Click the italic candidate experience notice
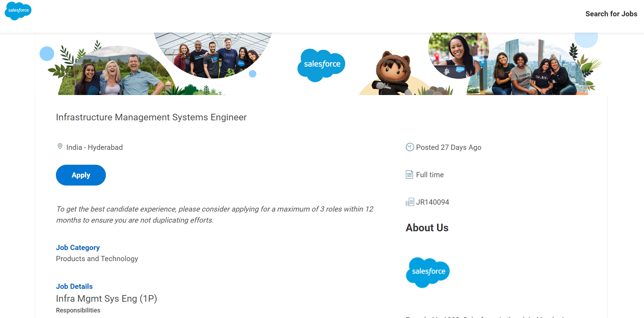Screen dimensions: 644x318 215,215
